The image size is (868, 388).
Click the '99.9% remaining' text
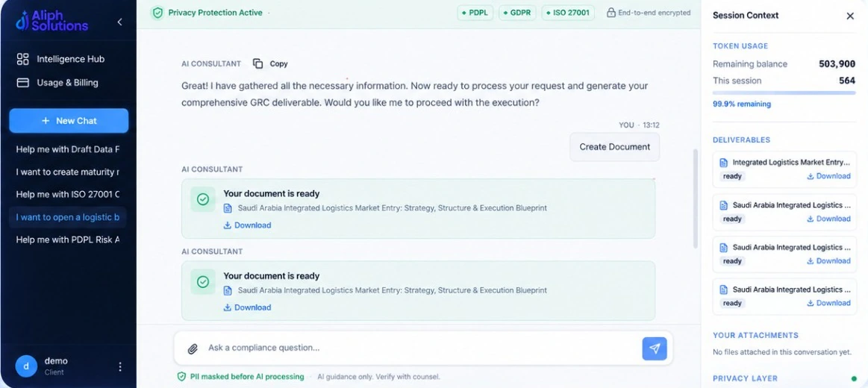point(742,104)
